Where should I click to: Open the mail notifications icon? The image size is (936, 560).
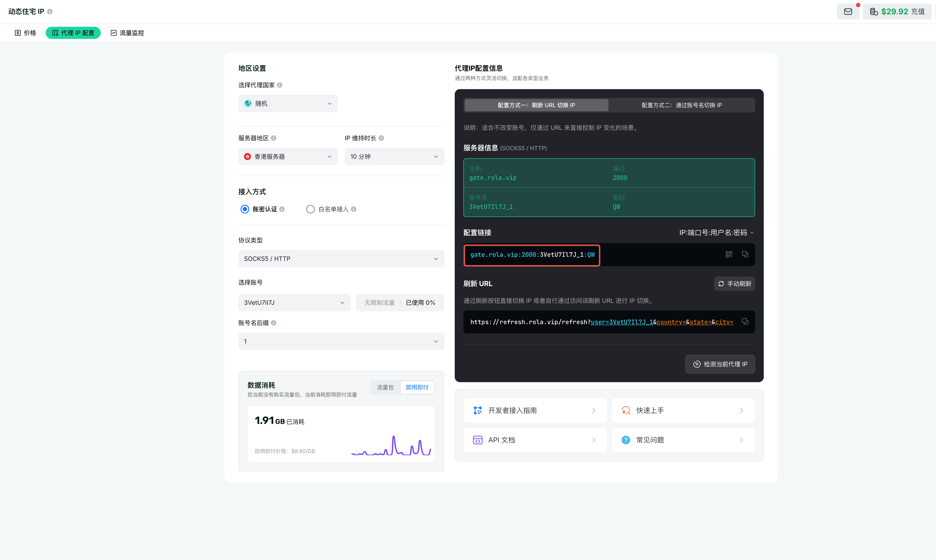pos(848,12)
